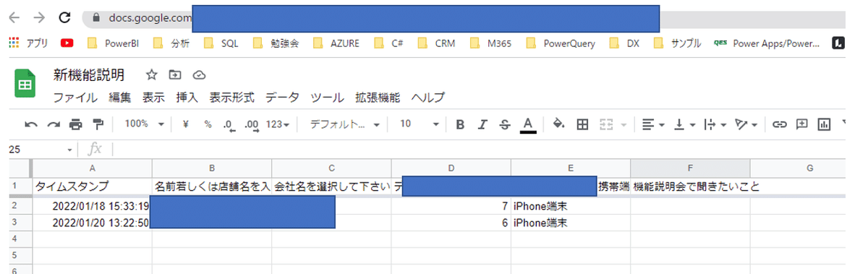The width and height of the screenshot is (868, 274).
Task: Open the zoom 100% dropdown
Action: tap(145, 124)
